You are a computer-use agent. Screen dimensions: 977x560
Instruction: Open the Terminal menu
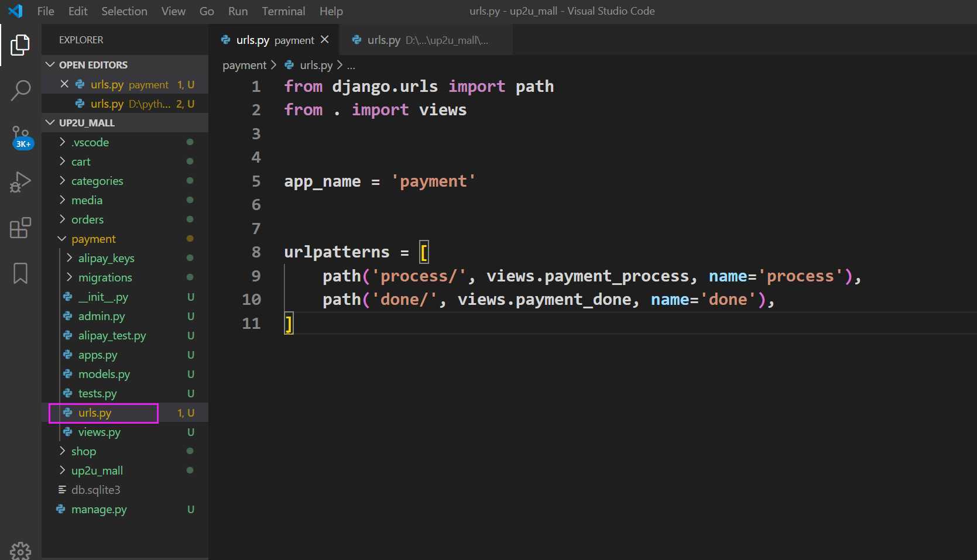(283, 11)
